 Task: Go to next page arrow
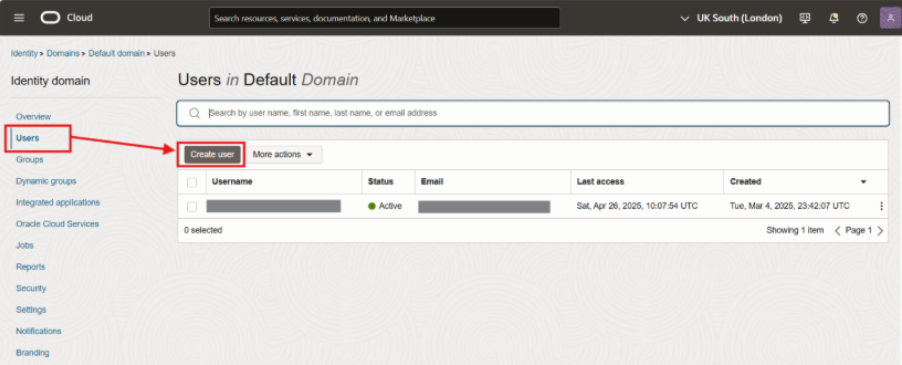(880, 230)
